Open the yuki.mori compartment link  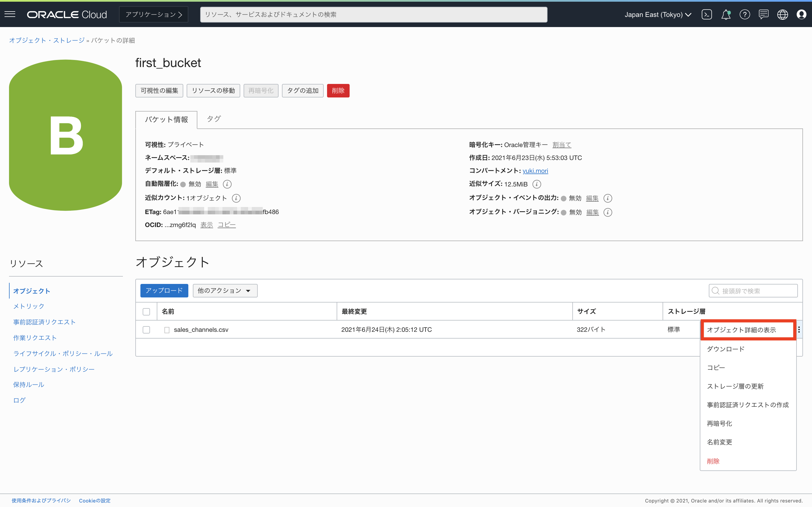click(x=535, y=171)
